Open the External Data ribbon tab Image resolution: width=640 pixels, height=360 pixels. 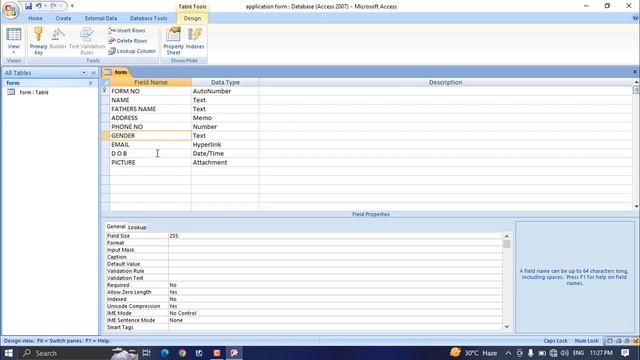pyautogui.click(x=101, y=18)
